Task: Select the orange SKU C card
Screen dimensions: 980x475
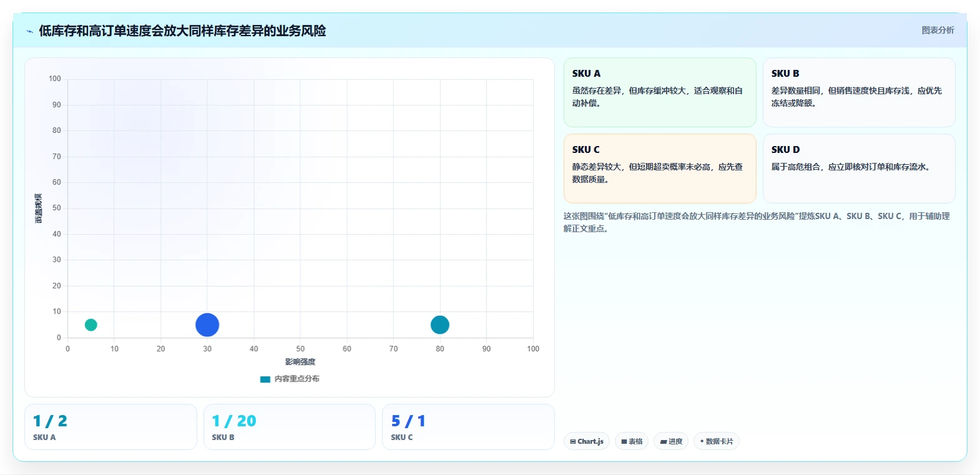Action: (x=660, y=169)
